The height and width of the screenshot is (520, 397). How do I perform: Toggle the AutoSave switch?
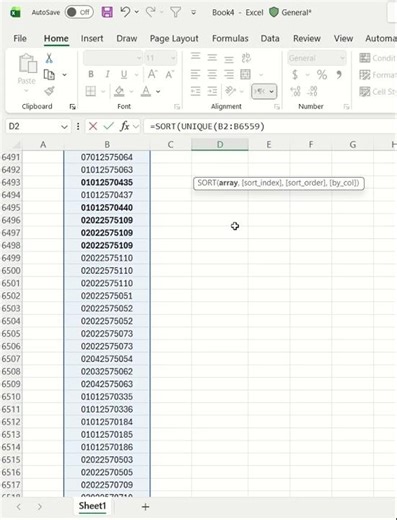click(x=79, y=12)
